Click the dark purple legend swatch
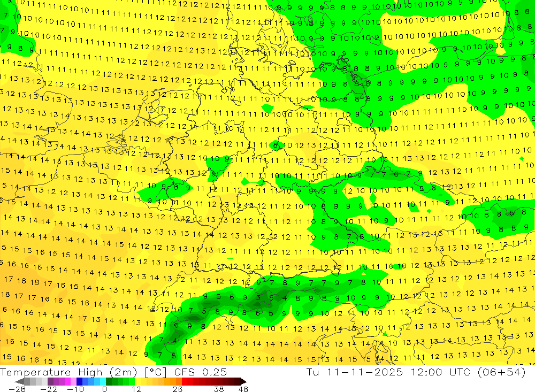 [x=50, y=381]
